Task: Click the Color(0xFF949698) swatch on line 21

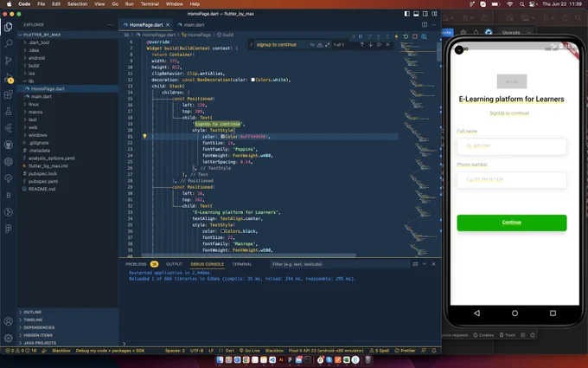Action: click(x=222, y=137)
